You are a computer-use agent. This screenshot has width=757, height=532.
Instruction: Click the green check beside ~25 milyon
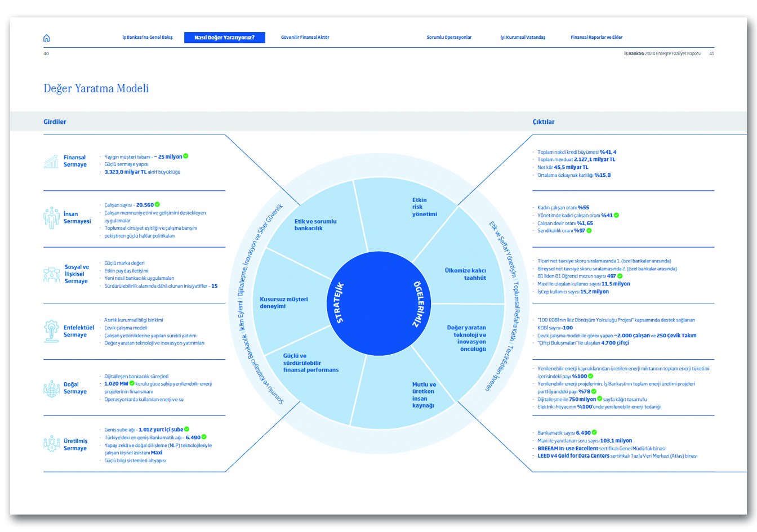186,157
